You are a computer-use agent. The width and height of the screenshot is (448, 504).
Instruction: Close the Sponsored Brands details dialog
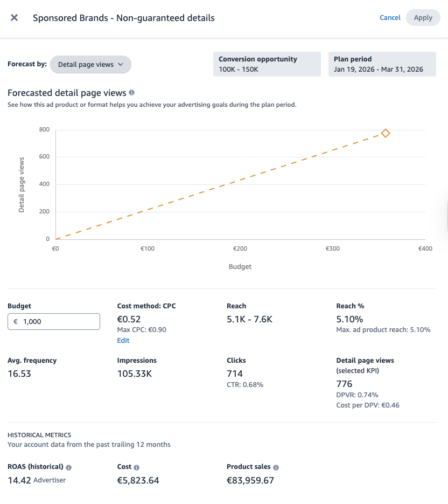(14, 17)
